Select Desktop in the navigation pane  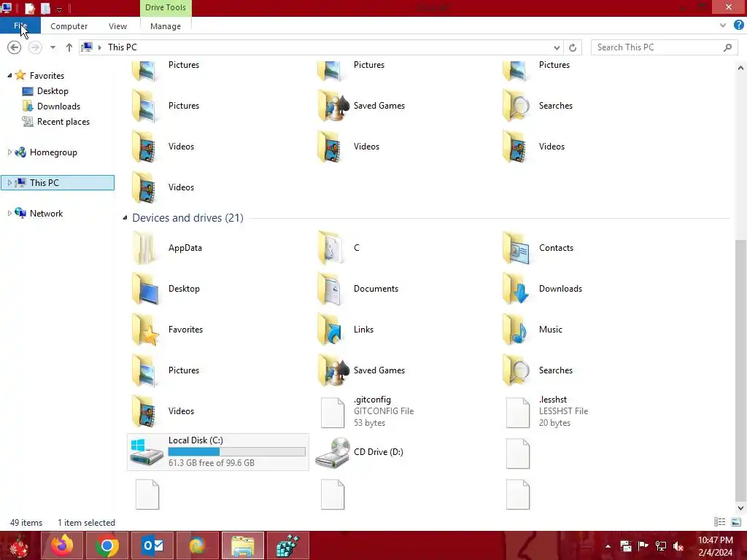[x=53, y=91]
